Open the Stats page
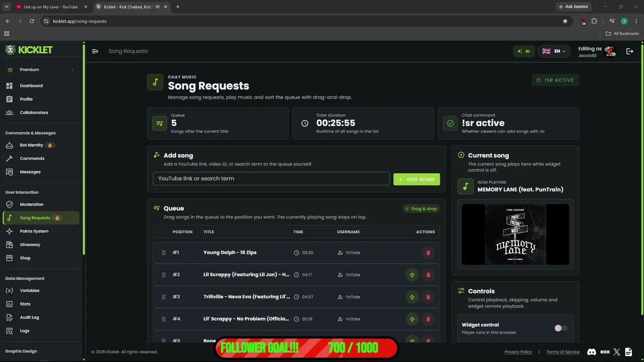The width and height of the screenshot is (644, 362). tap(25, 304)
